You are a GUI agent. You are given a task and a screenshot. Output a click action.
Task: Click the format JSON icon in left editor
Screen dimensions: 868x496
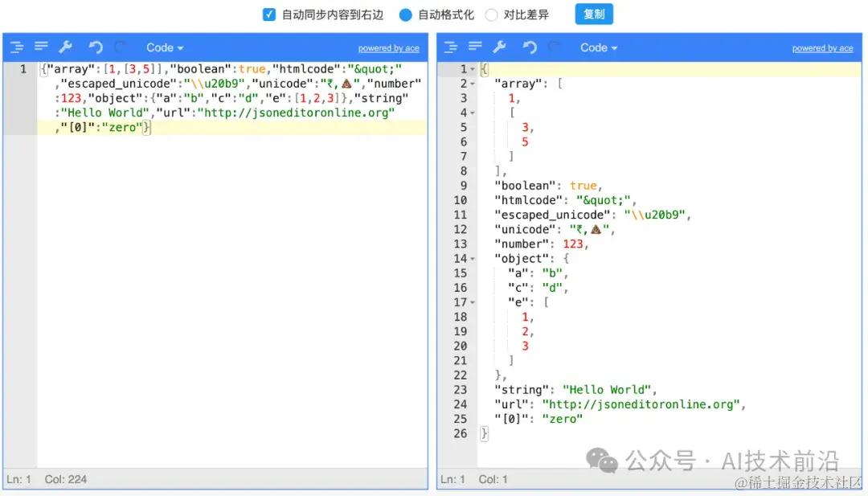click(x=17, y=47)
